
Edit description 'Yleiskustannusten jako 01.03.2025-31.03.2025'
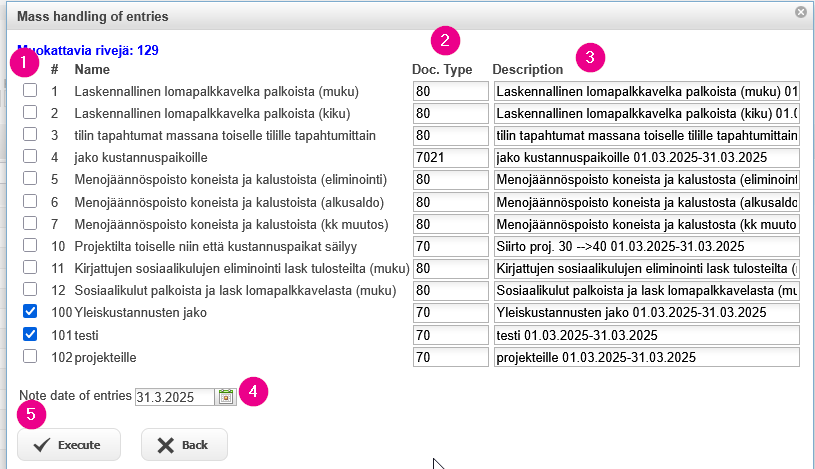(647, 312)
